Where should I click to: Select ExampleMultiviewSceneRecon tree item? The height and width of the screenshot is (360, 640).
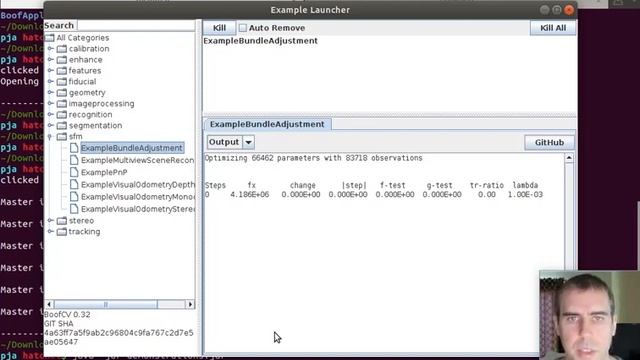[x=138, y=160]
